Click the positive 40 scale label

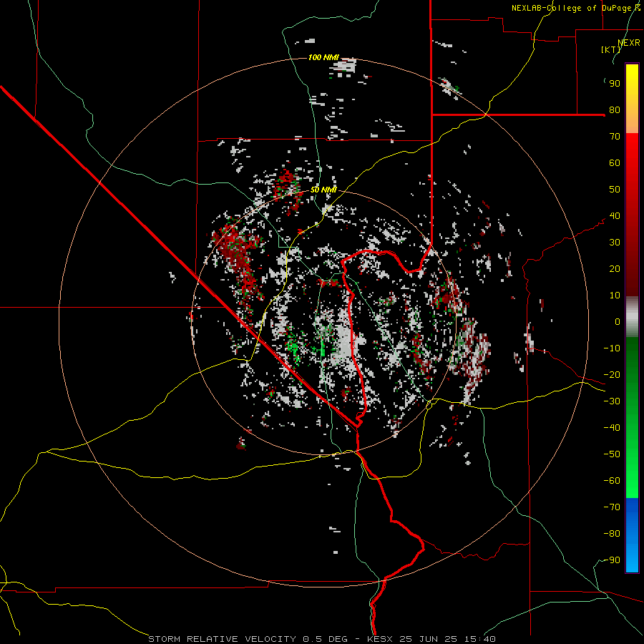[615, 216]
